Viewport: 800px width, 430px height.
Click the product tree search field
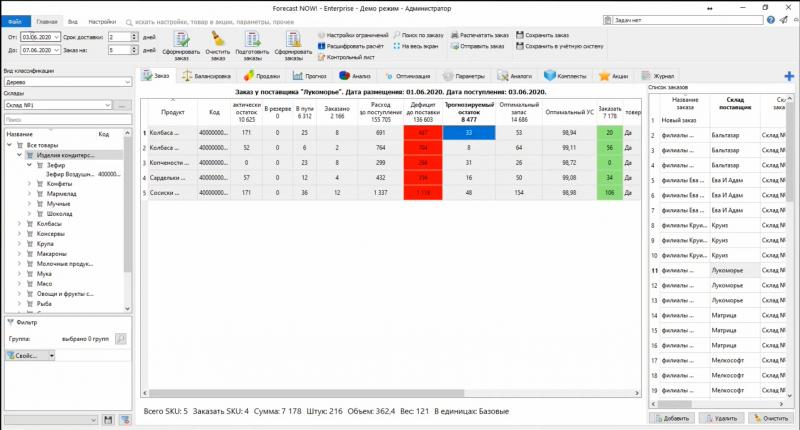point(65,120)
